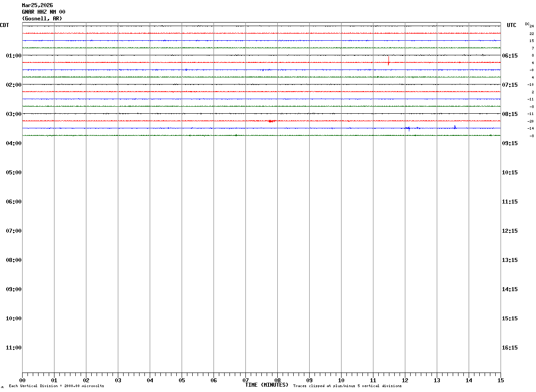Click the 14:15 UTC time label
This screenshot has height=392, width=536.
(x=509, y=289)
